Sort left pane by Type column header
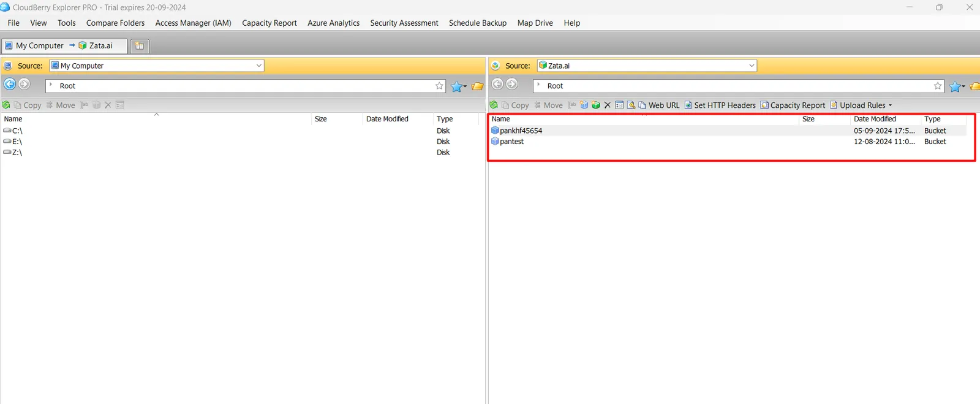980x404 pixels. [x=456, y=119]
